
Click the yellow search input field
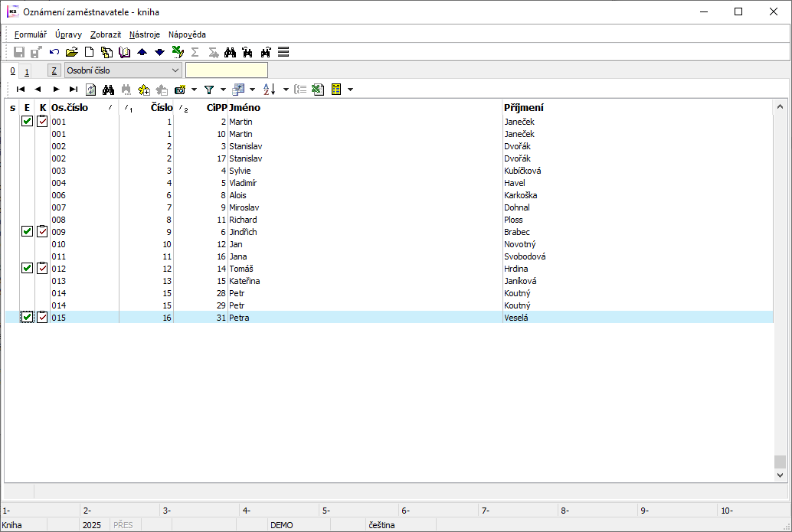click(227, 70)
